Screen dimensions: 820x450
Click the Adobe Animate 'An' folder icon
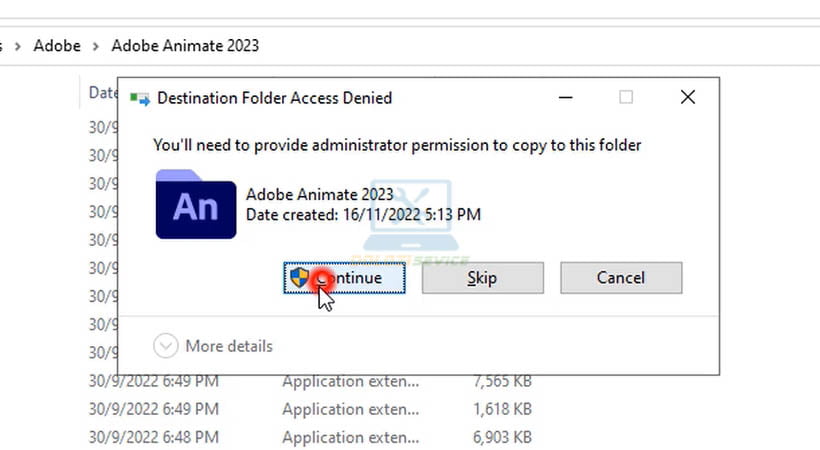point(196,204)
